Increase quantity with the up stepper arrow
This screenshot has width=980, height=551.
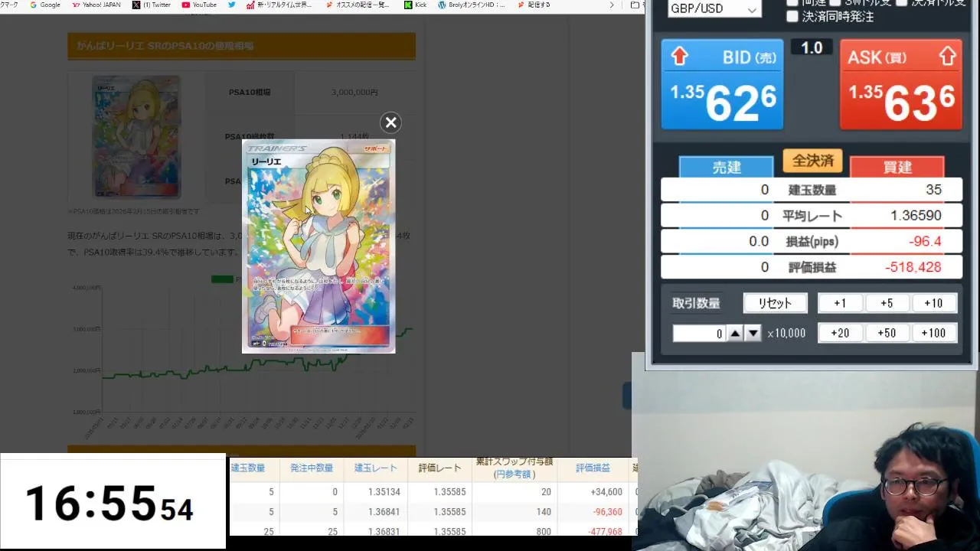(x=735, y=333)
